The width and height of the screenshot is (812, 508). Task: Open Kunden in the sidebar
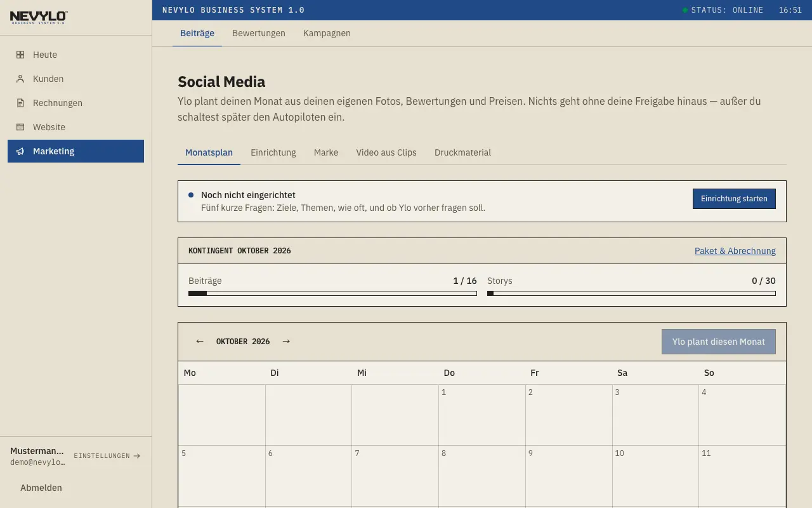(x=76, y=79)
